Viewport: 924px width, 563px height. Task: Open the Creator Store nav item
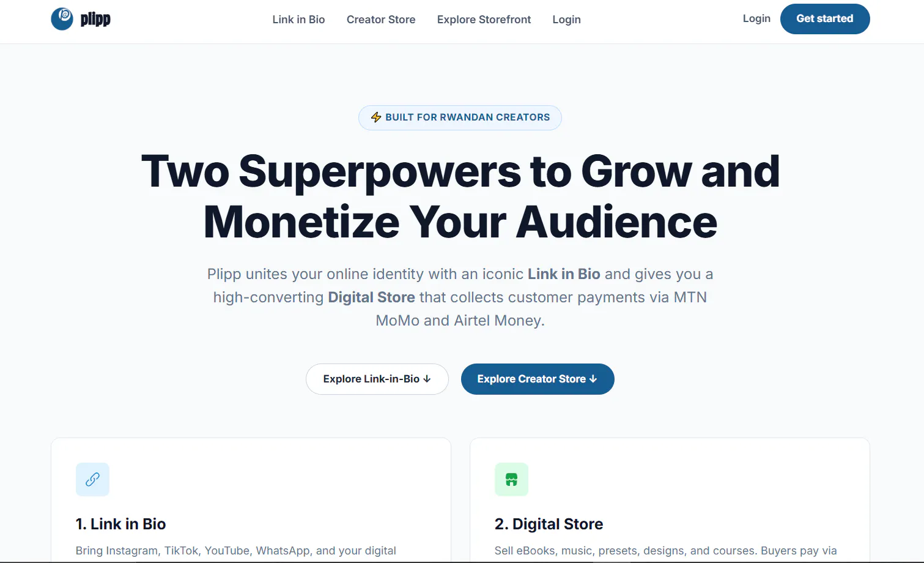[x=381, y=20]
